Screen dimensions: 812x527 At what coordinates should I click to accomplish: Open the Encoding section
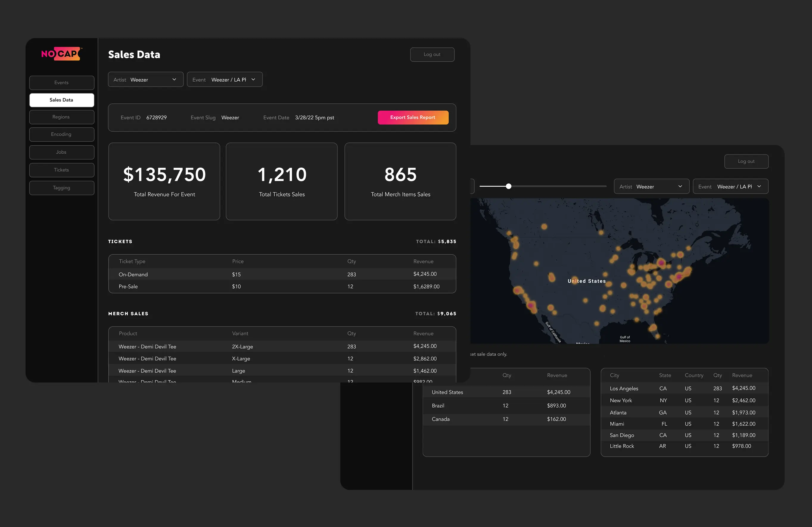click(62, 134)
